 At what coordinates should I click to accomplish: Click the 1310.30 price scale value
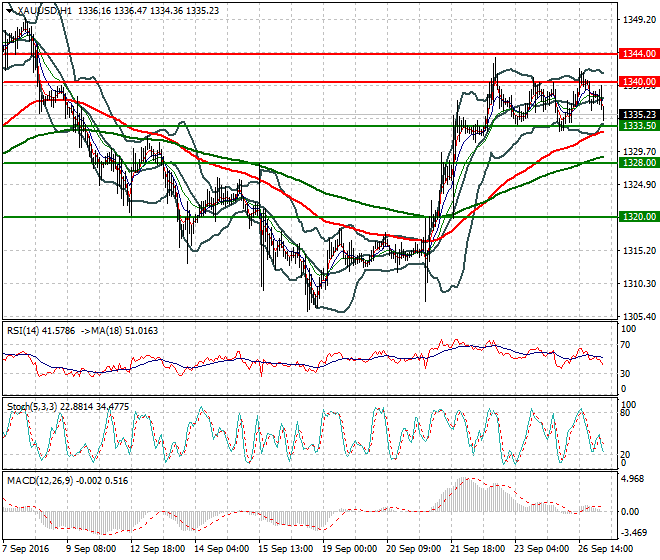(x=639, y=284)
